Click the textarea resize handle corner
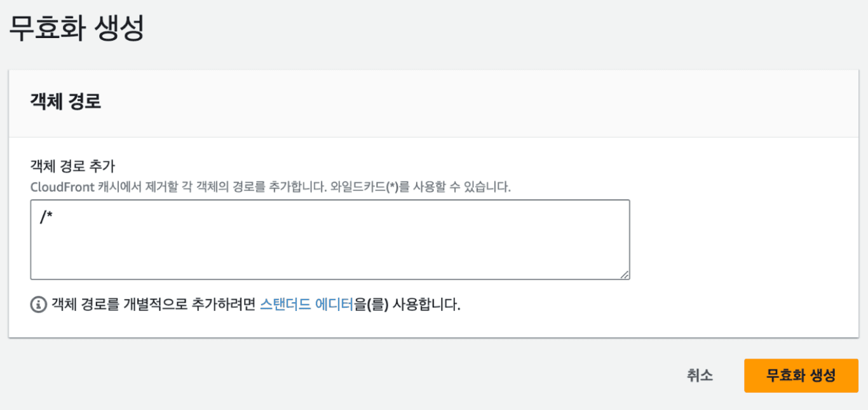 point(625,274)
